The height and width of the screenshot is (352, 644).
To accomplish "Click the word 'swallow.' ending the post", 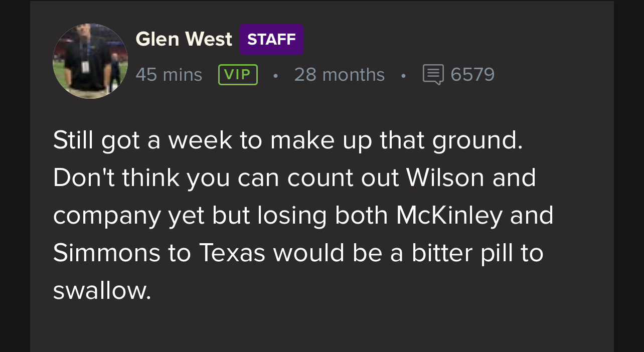I will tap(102, 290).
